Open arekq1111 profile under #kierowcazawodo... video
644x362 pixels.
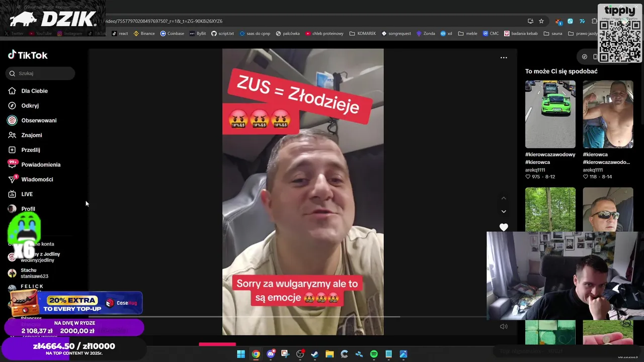[x=593, y=170]
